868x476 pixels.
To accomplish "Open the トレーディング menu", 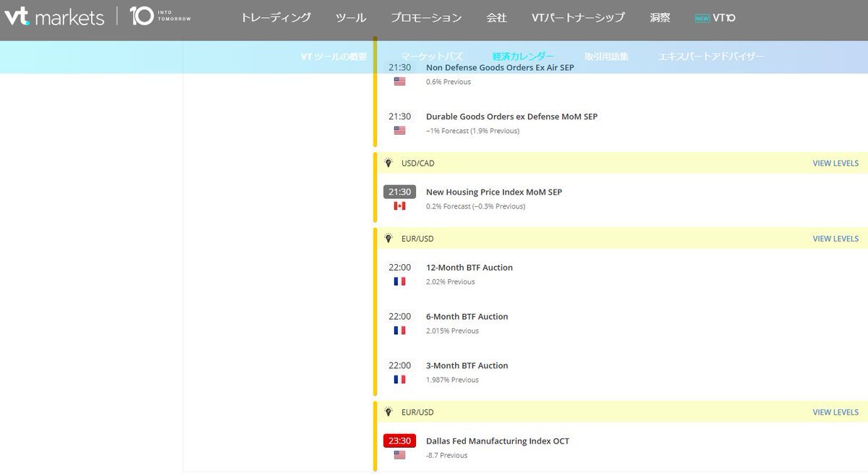I will click(x=276, y=18).
